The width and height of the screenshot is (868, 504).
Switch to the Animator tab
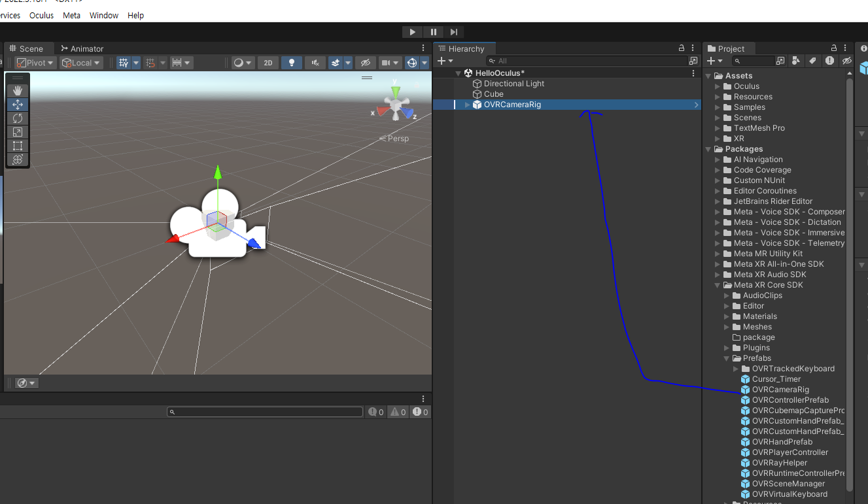(x=82, y=49)
